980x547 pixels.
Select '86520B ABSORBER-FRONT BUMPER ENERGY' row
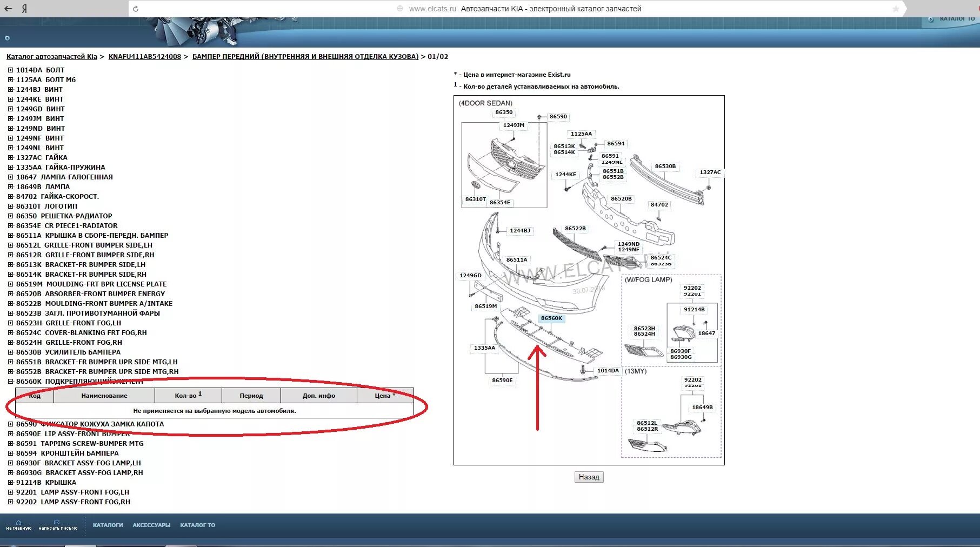pyautogui.click(x=91, y=294)
